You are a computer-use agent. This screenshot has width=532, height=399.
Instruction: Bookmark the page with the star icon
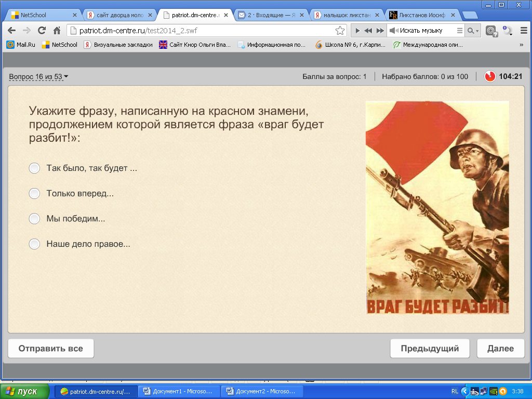pyautogui.click(x=340, y=31)
